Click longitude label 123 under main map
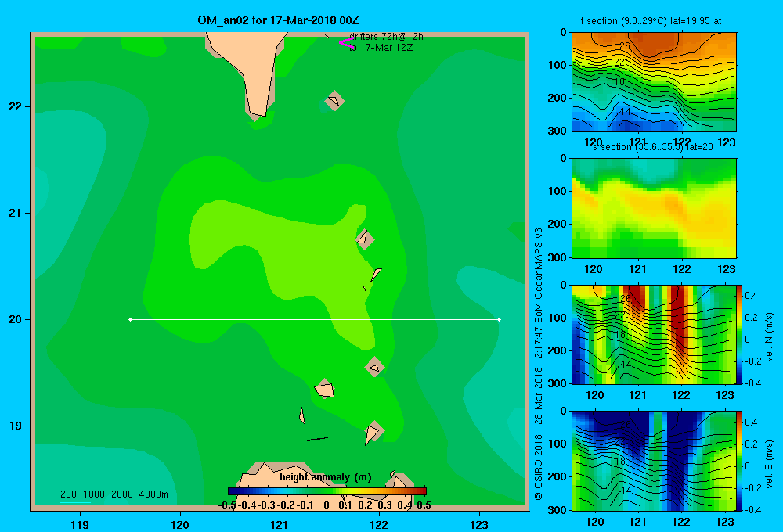 pyautogui.click(x=479, y=524)
